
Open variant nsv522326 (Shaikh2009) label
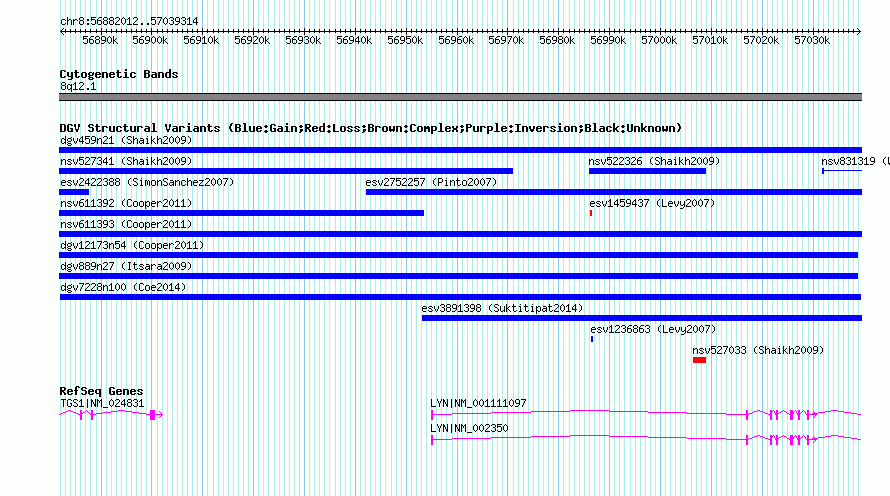(654, 161)
